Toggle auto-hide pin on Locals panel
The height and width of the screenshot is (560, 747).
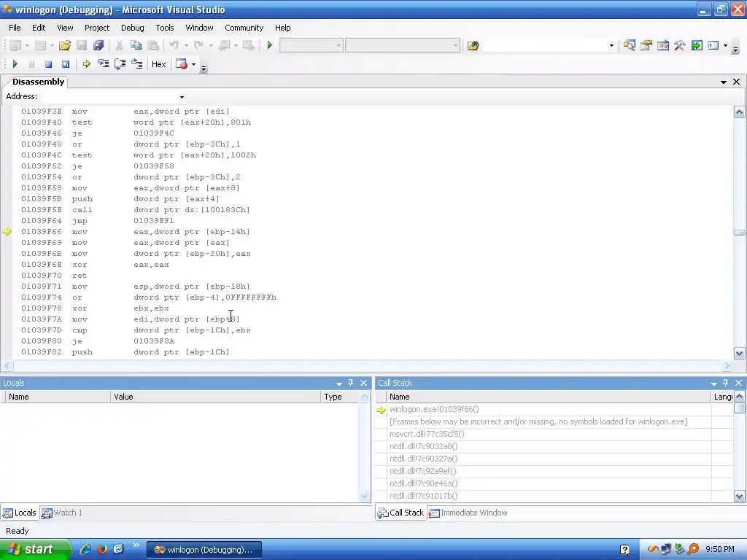pos(351,383)
